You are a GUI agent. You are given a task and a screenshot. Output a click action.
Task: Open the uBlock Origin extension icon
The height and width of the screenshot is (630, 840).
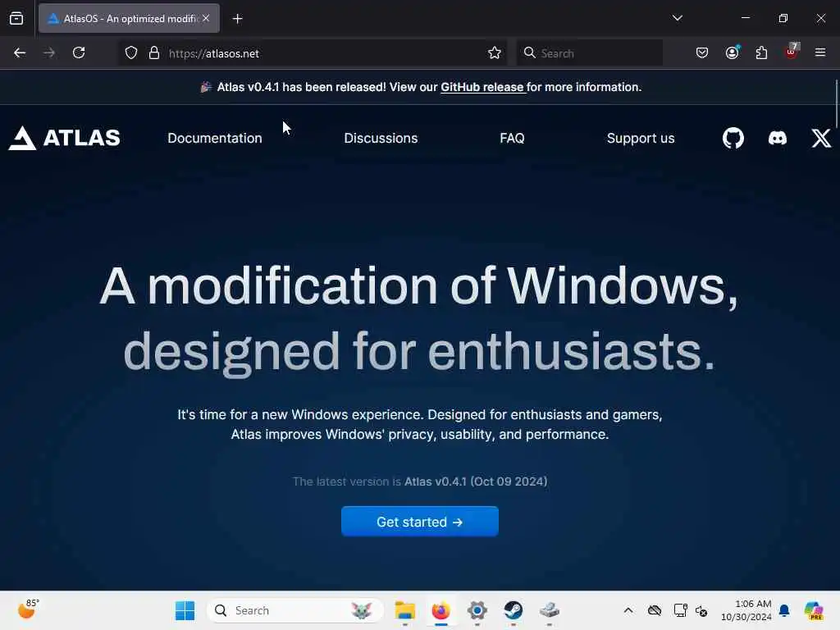click(792, 52)
